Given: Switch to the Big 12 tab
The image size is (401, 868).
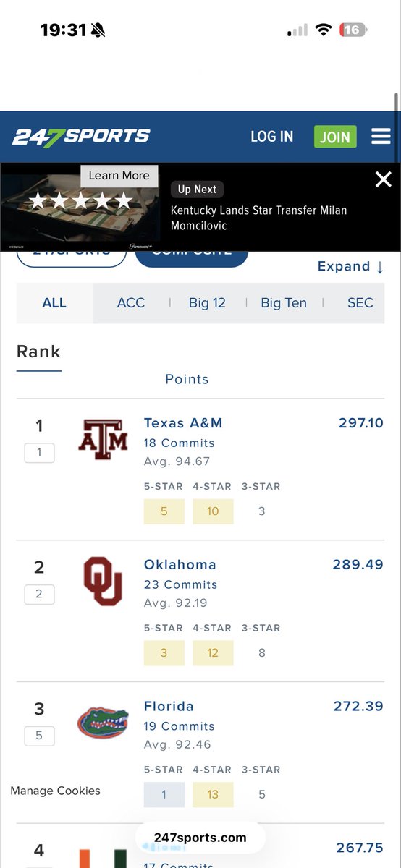Looking at the screenshot, I should click(x=207, y=303).
